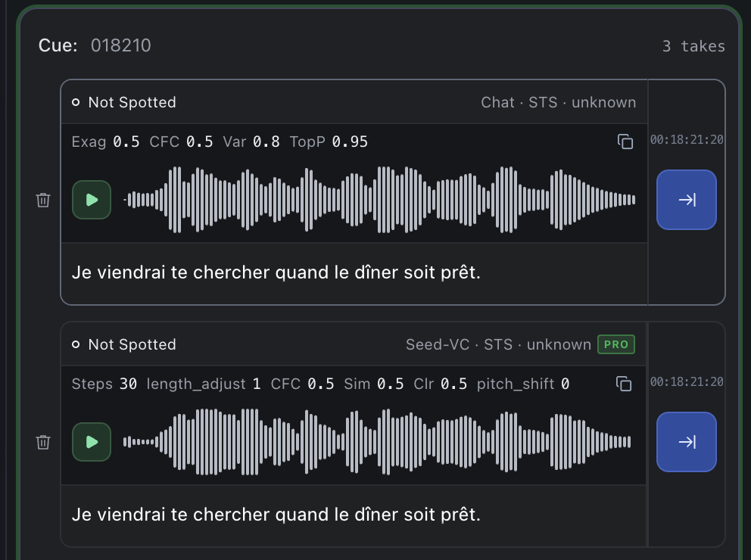Click the 'Chat · STS · unknown' model label
This screenshot has height=560, width=751.
tap(559, 102)
